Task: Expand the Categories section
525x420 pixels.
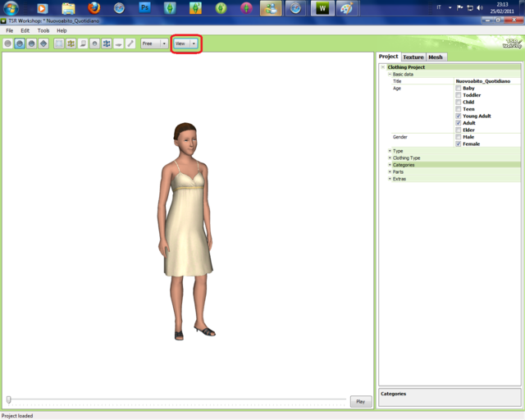Action: pos(390,165)
